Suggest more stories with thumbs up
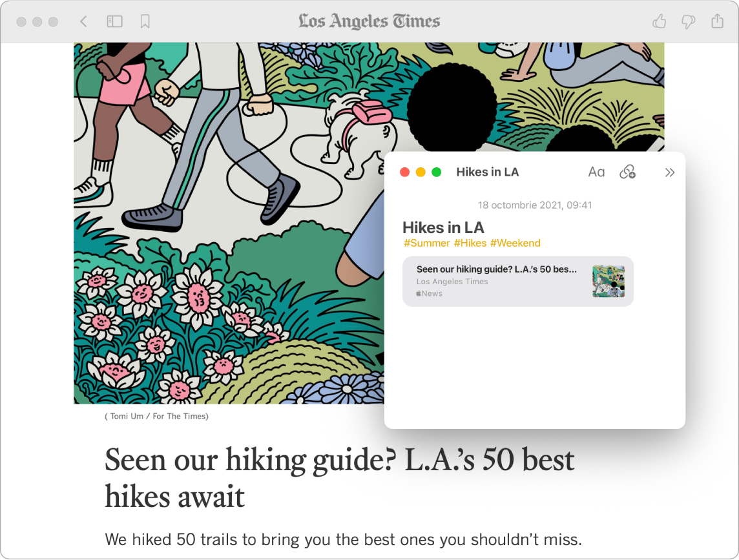The height and width of the screenshot is (560, 739). [x=659, y=21]
